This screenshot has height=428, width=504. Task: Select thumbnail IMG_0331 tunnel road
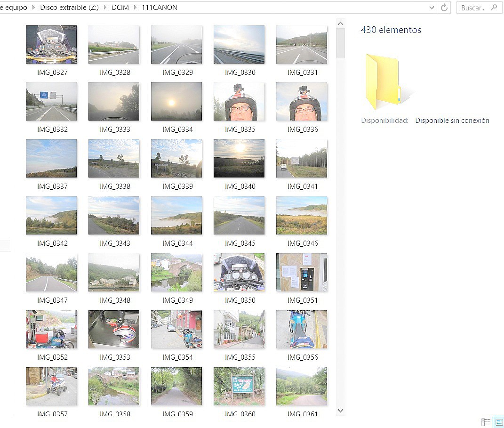tap(302, 44)
